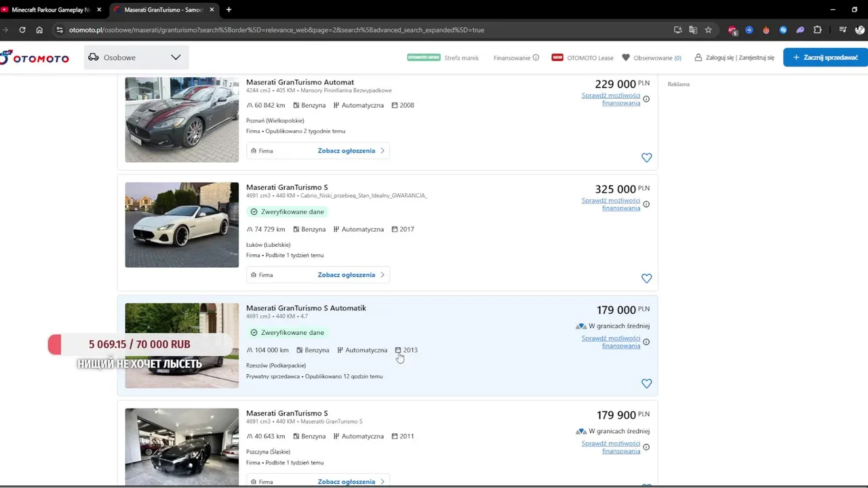
Task: Open Maserati GranTurismo S title from Łuków
Action: [287, 187]
